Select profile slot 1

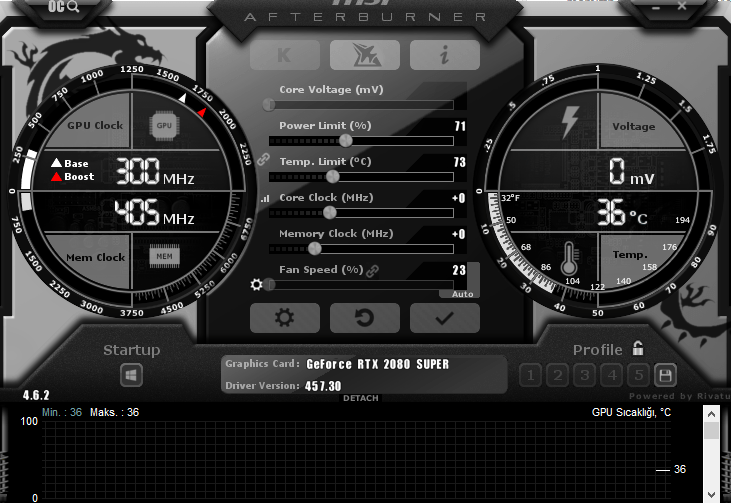(531, 375)
